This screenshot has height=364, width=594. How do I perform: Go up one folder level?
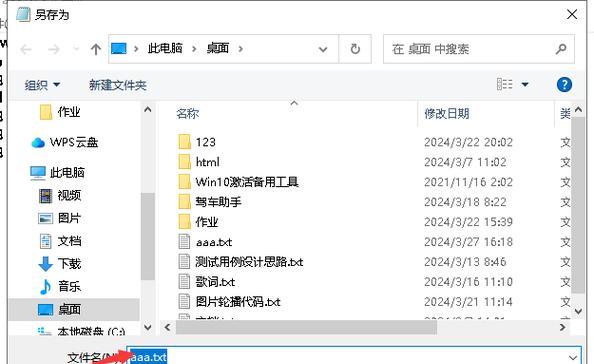click(96, 49)
